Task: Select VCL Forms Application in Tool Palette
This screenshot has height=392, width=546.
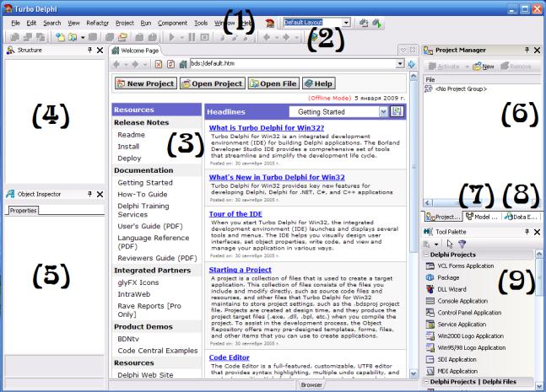Action: tap(466, 266)
